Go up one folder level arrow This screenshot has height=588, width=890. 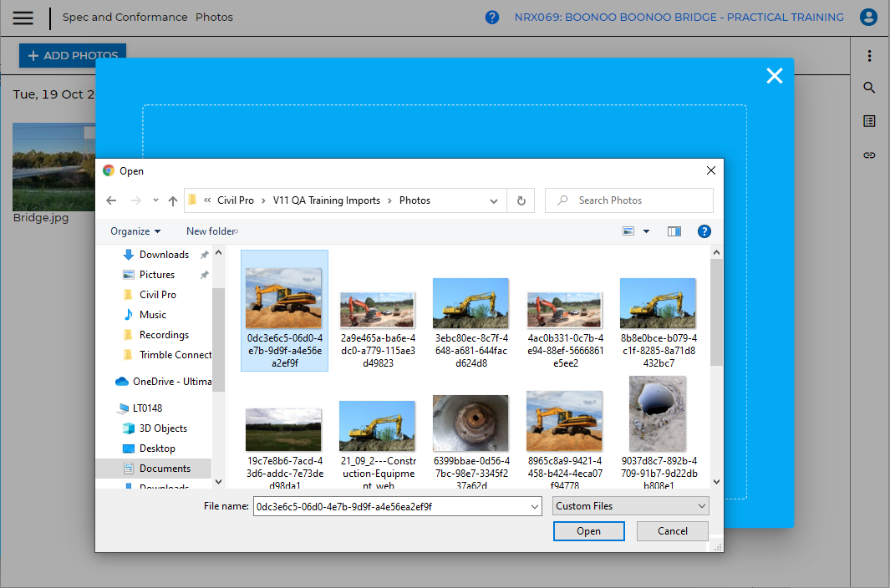tap(173, 200)
